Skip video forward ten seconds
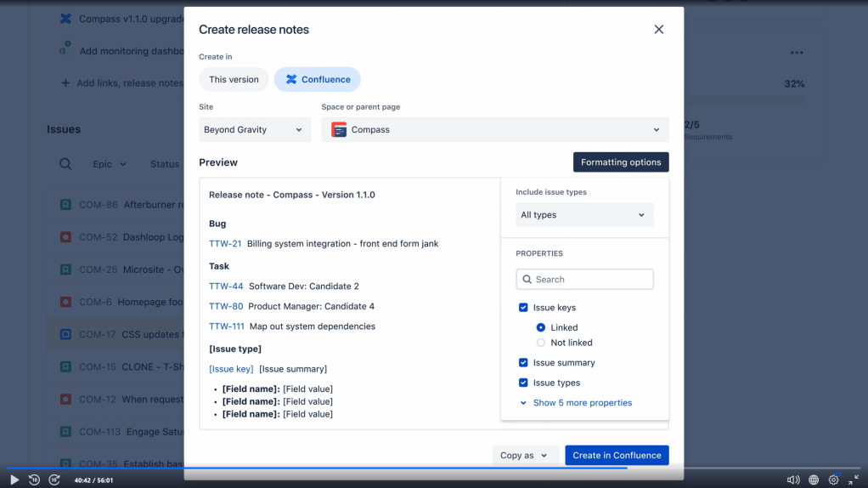Image resolution: width=868 pixels, height=488 pixels. pos(54,479)
